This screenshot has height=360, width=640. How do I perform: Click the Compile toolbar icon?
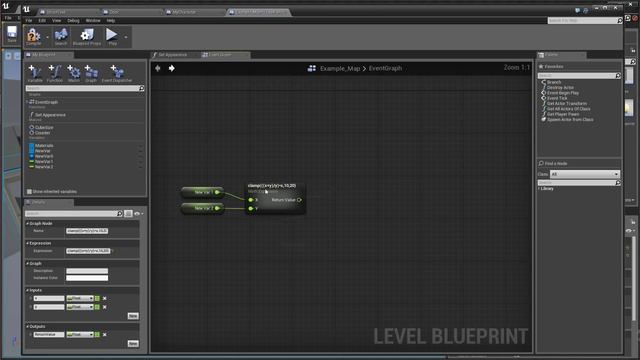coord(33,36)
